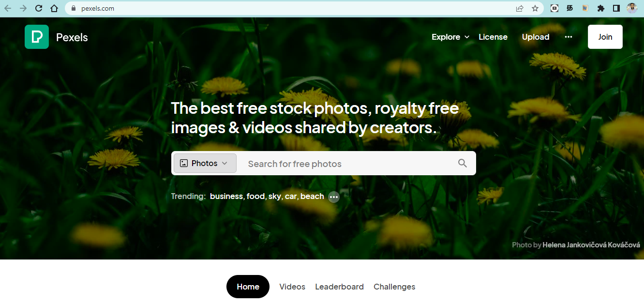Click the Upload link
644x305 pixels.
coord(536,37)
